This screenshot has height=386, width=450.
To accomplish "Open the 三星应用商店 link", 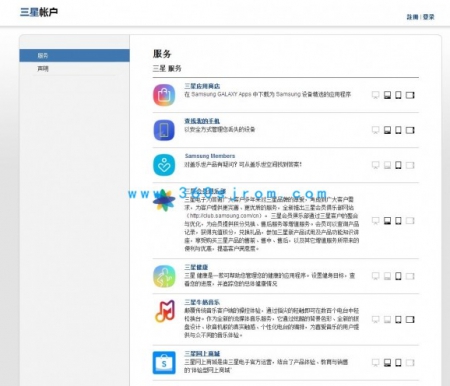I will [202, 86].
